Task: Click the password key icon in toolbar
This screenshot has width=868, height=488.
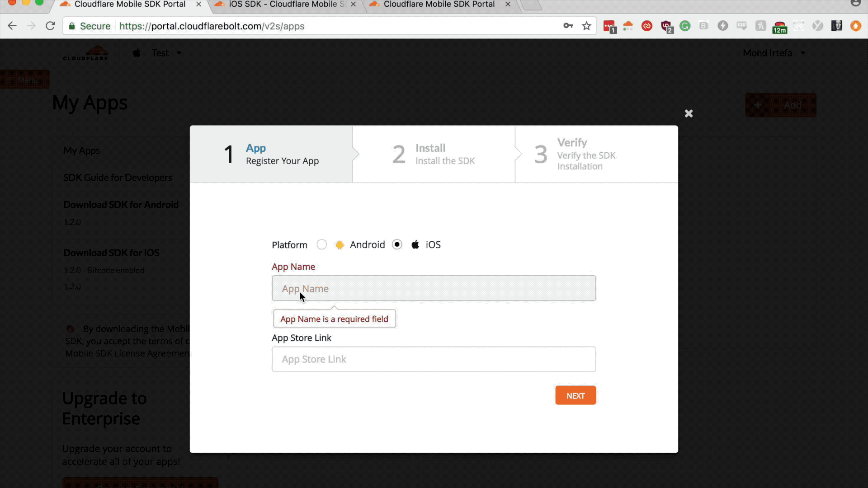Action: click(x=567, y=26)
